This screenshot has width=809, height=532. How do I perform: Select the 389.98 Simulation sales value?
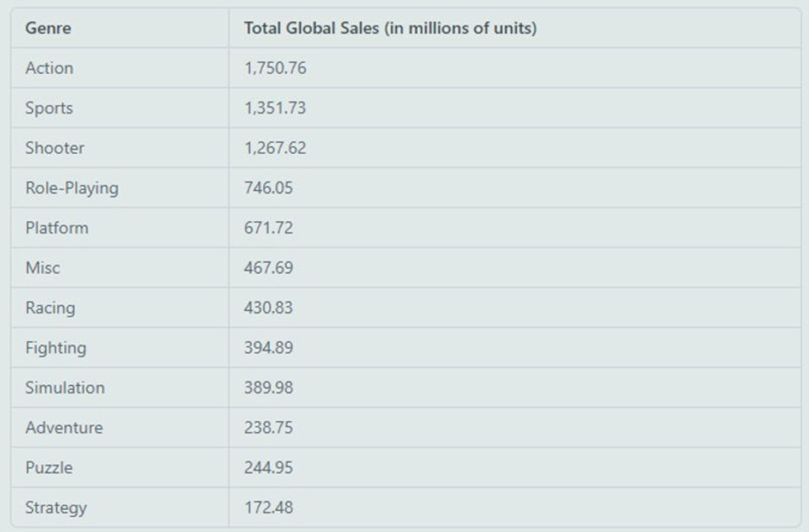(269, 388)
